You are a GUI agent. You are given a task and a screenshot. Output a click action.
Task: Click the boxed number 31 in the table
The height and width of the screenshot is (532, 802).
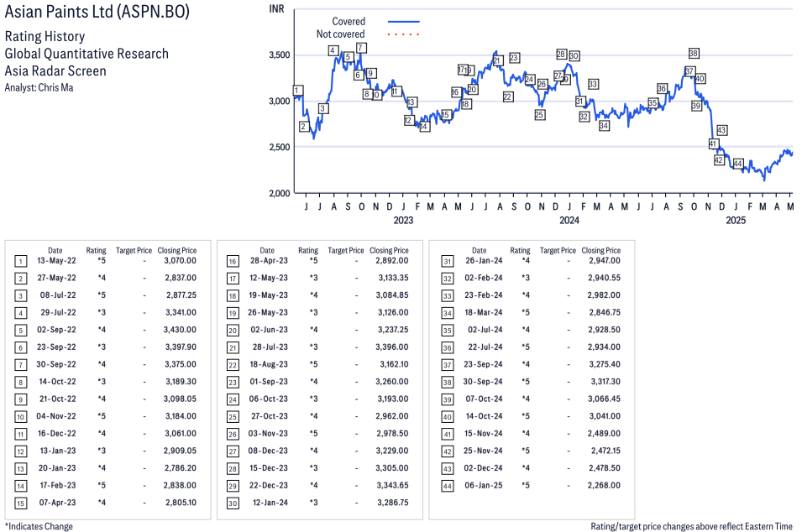tap(447, 262)
